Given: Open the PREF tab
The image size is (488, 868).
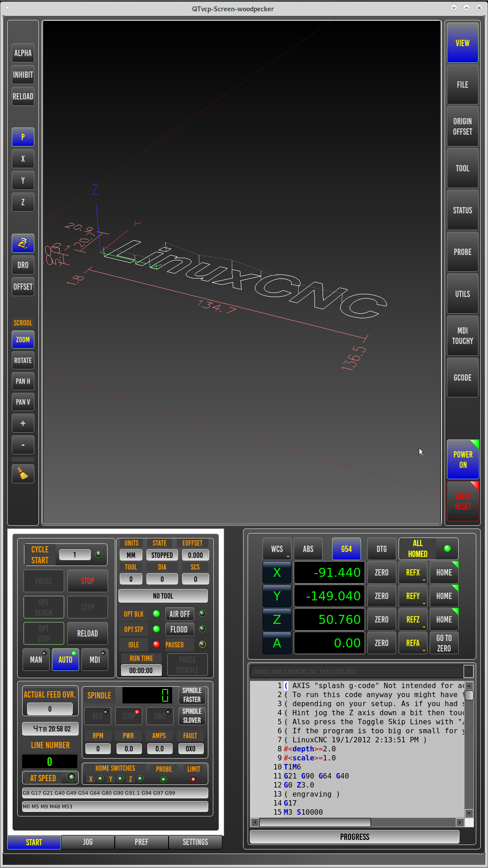Looking at the screenshot, I should (x=141, y=842).
